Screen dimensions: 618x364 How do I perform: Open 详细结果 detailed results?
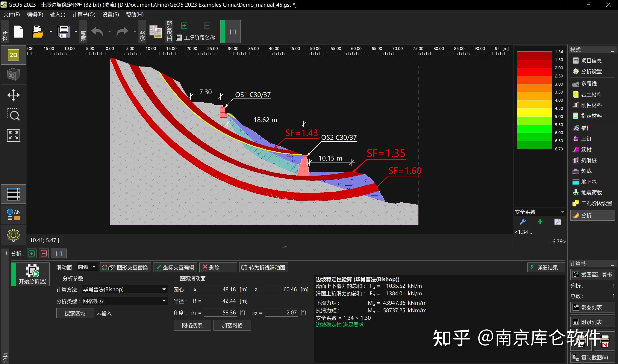[546, 267]
